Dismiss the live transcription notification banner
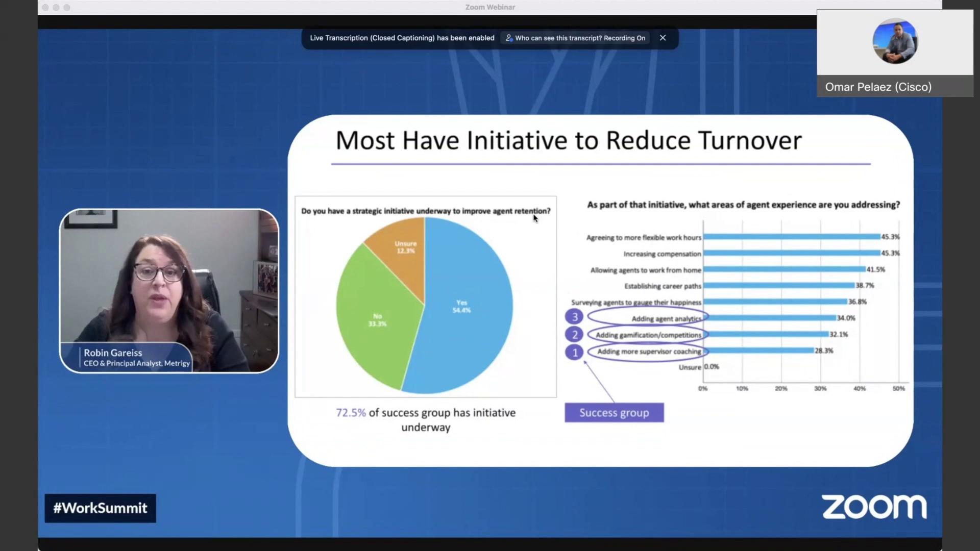 (x=663, y=38)
